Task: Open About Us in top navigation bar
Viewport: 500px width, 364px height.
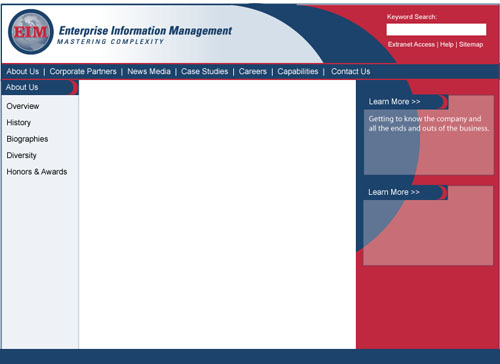Action: tap(23, 71)
